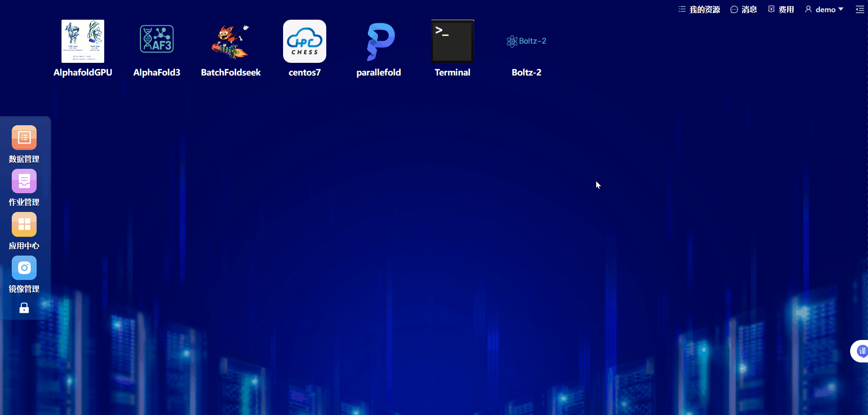This screenshot has height=415, width=868.
Task: Expand the demo user dropdown
Action: [824, 9]
